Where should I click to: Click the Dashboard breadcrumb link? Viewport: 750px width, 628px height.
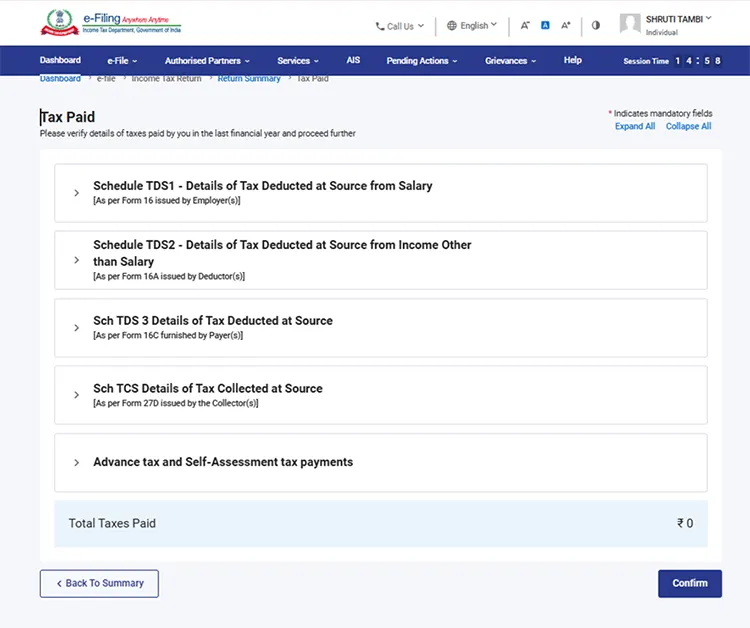tap(60, 78)
